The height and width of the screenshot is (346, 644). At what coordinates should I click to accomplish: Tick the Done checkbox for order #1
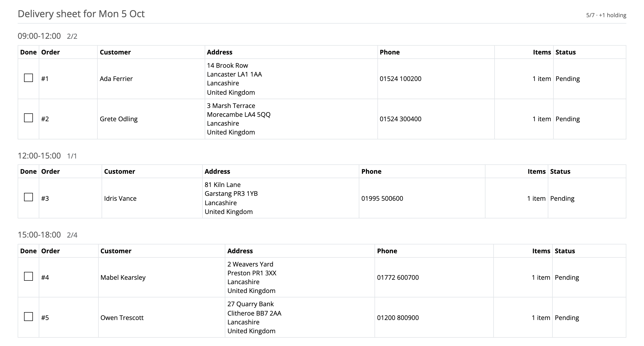point(28,78)
